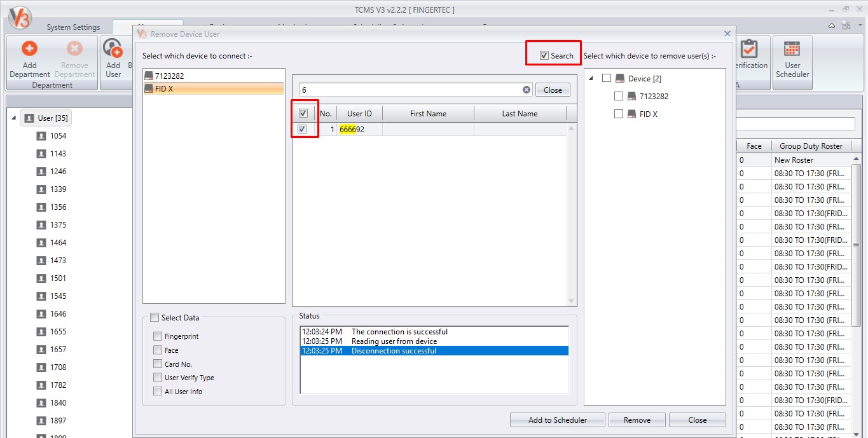Screen dimensions: 868x438
Task: Click the Device [2] tree device icon
Action: click(x=620, y=79)
